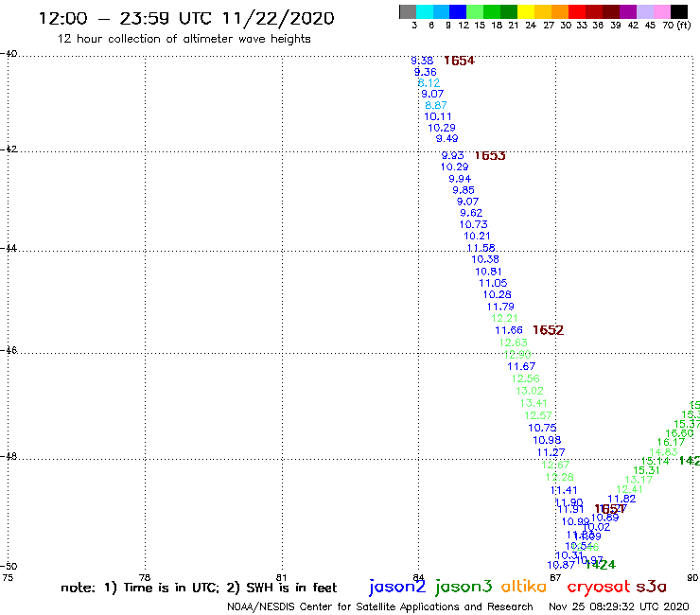
Task: Select the altika satellite label
Action: (x=524, y=587)
